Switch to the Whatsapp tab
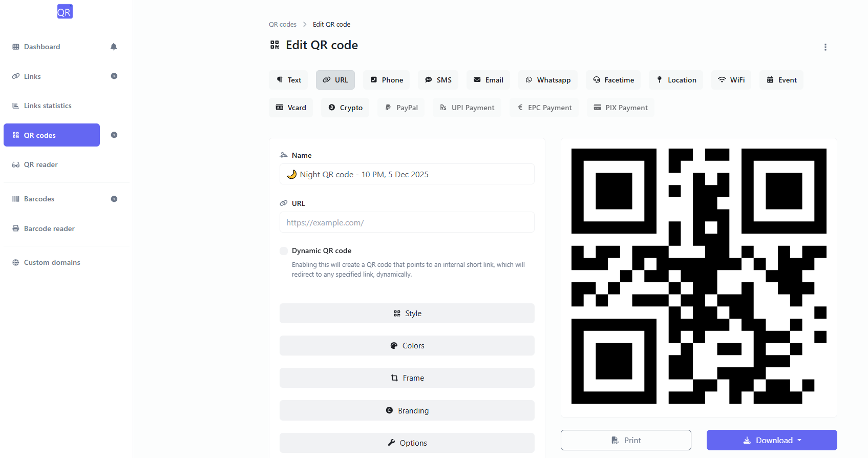This screenshot has width=868, height=458. click(x=547, y=80)
